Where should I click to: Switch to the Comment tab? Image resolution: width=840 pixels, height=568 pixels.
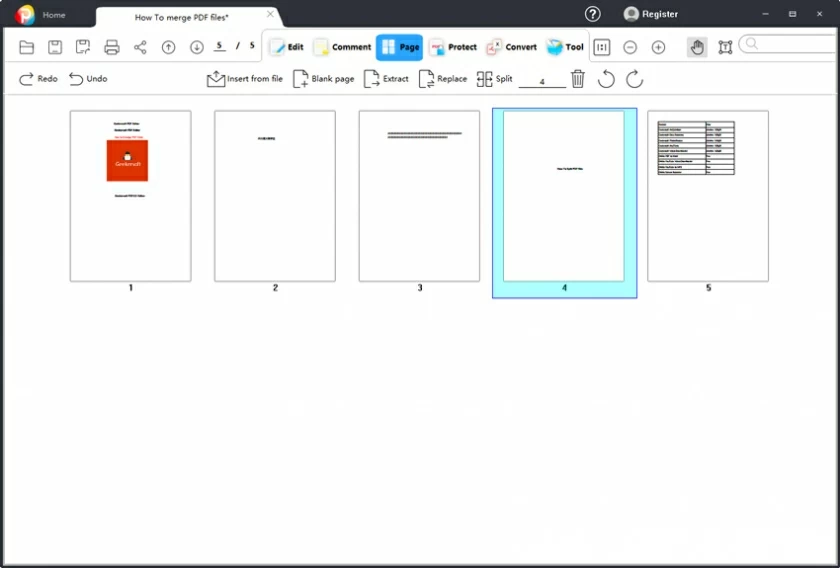pos(342,47)
